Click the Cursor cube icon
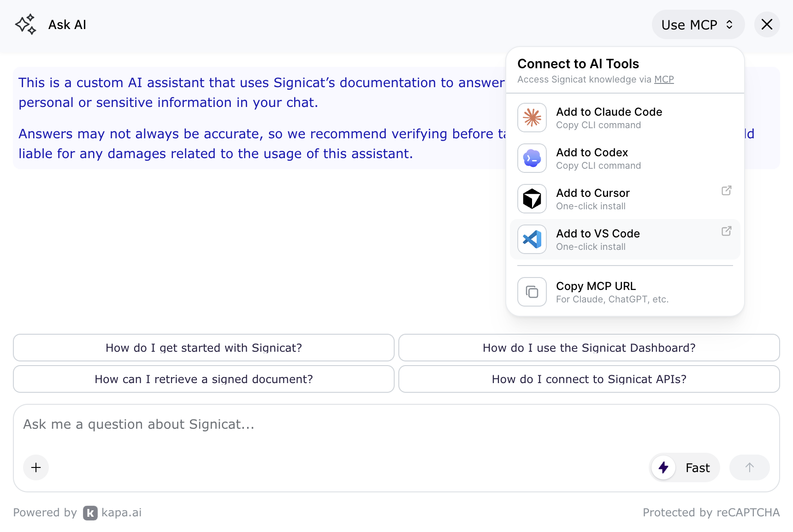The image size is (793, 532). (532, 199)
